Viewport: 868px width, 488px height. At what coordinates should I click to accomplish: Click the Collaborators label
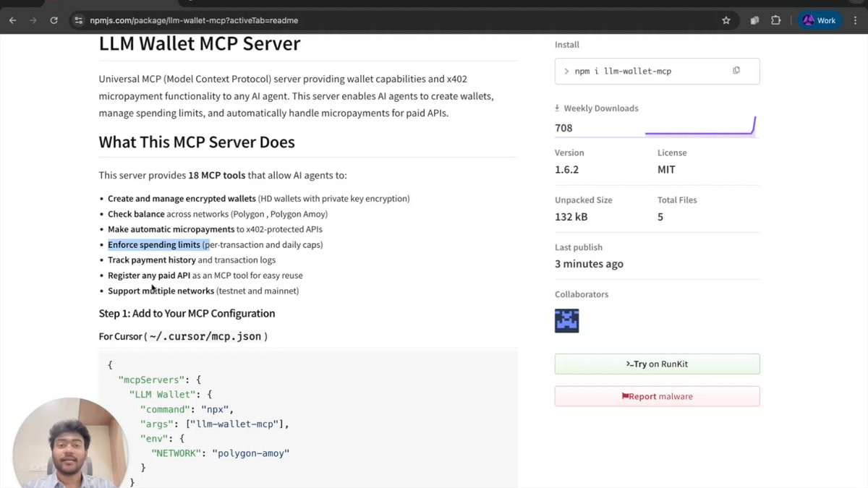pyautogui.click(x=582, y=294)
